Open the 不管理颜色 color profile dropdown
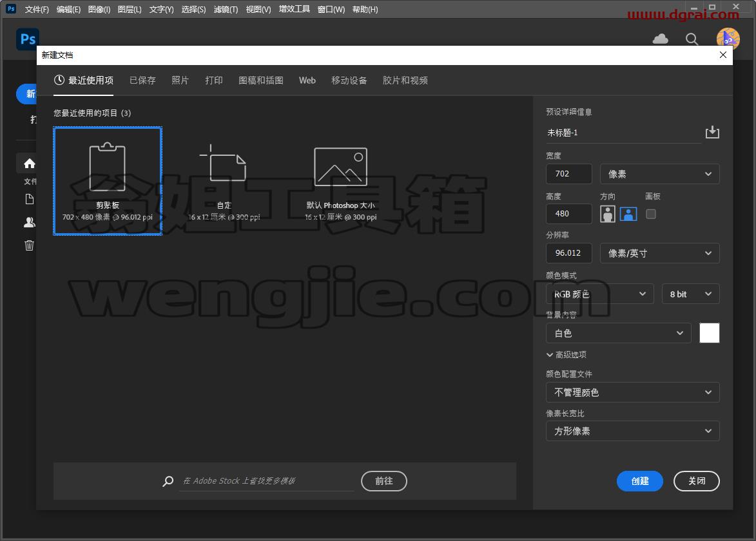Screen dimensions: 756x541 click(632, 392)
